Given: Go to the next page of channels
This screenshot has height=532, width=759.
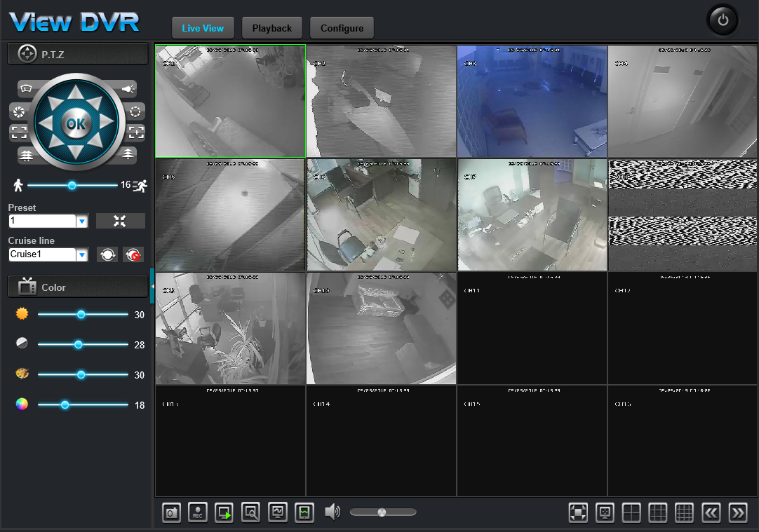Looking at the screenshot, I should pos(738,512).
